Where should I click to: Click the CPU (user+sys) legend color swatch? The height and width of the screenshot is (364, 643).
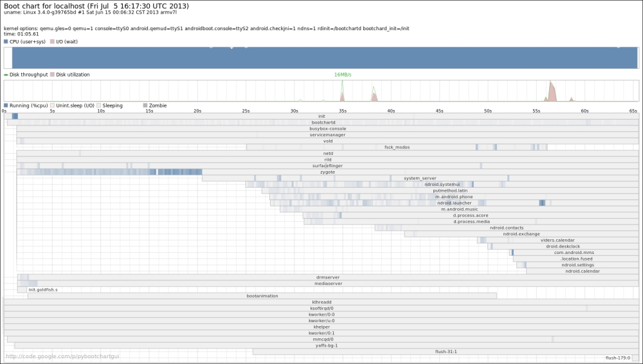point(6,41)
